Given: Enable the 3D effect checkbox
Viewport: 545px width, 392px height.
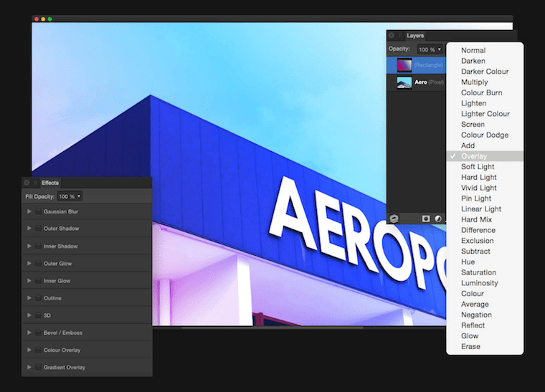Looking at the screenshot, I should point(38,315).
